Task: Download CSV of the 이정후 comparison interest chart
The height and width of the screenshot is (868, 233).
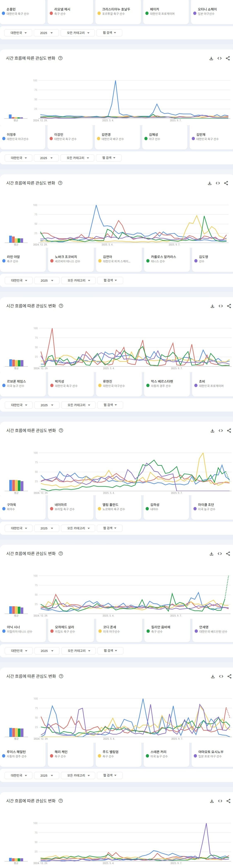Action: click(209, 183)
